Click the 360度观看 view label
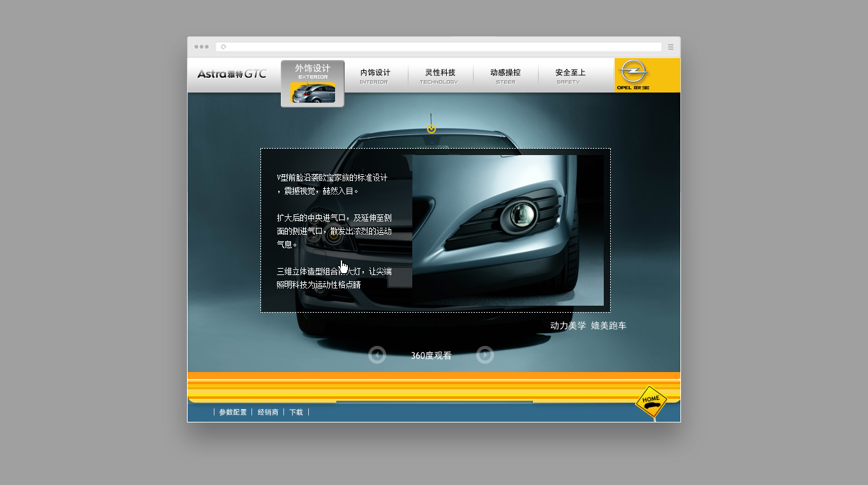The image size is (868, 485). coord(431,355)
